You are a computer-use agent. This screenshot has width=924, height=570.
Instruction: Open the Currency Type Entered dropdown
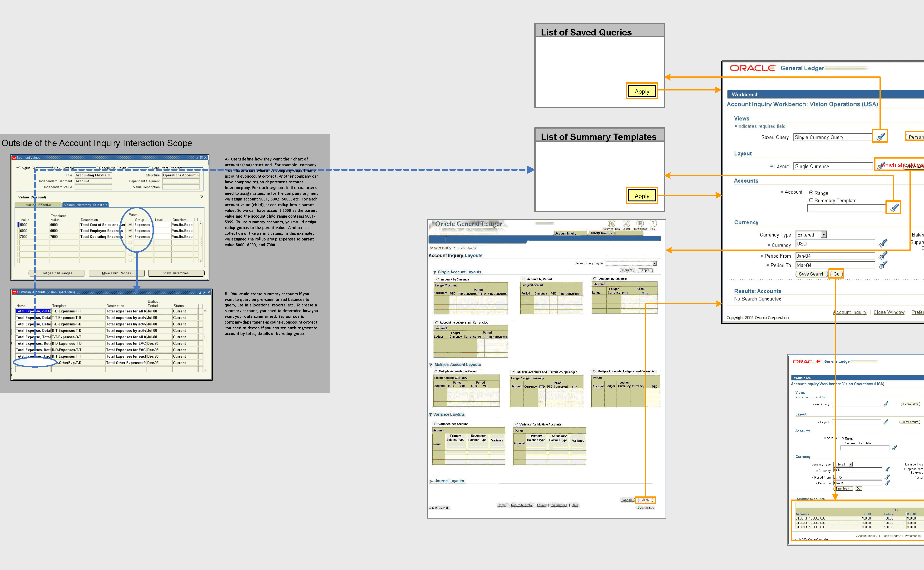click(x=824, y=235)
